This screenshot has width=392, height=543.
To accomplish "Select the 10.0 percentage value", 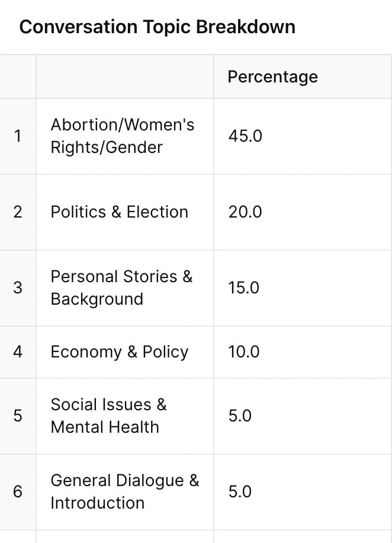I will click(244, 352).
